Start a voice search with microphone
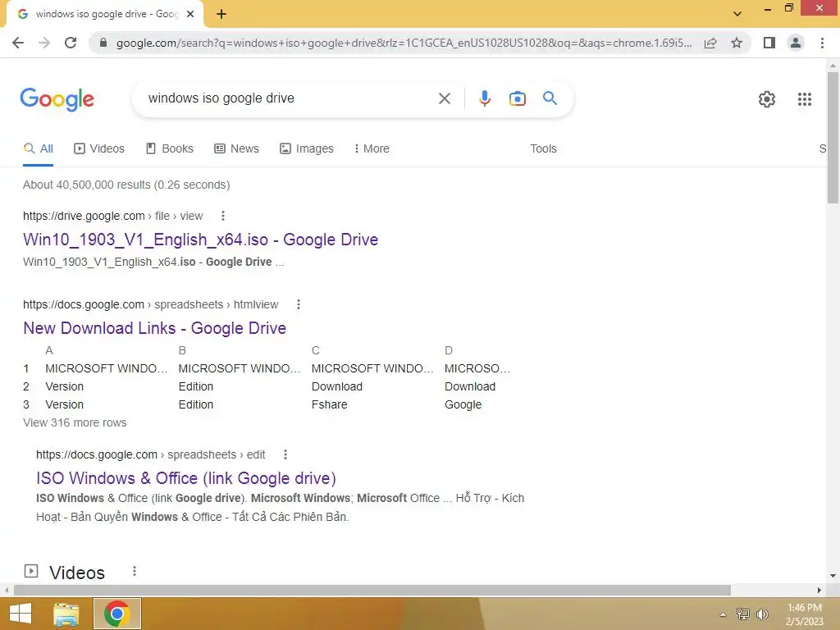The width and height of the screenshot is (840, 630). pyautogui.click(x=485, y=98)
